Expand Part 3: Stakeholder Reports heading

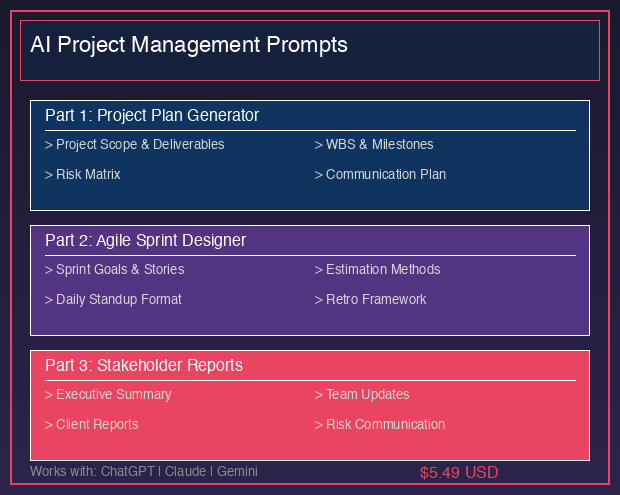tap(144, 365)
